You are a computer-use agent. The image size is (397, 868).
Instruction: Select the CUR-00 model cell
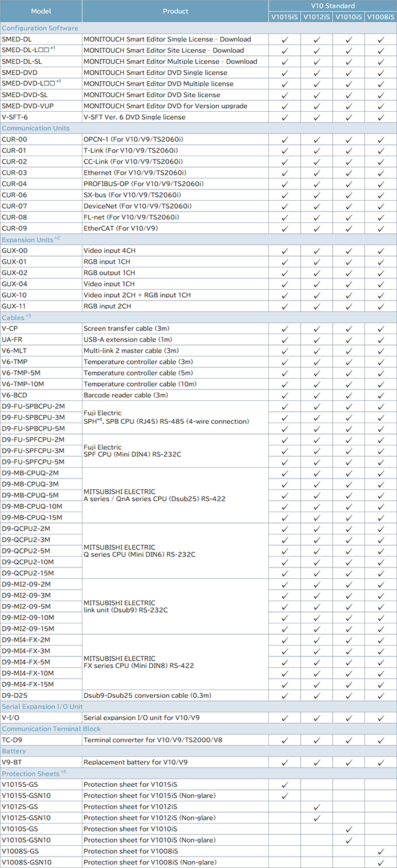pos(41,139)
